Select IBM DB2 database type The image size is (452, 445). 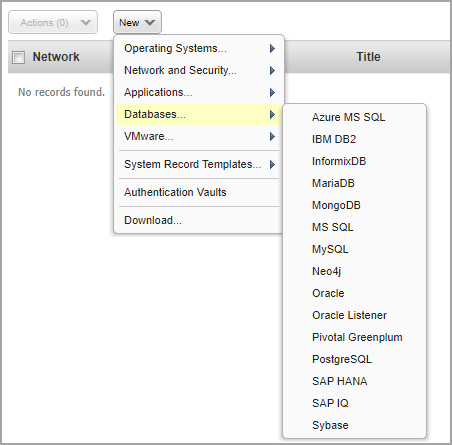pos(354,139)
